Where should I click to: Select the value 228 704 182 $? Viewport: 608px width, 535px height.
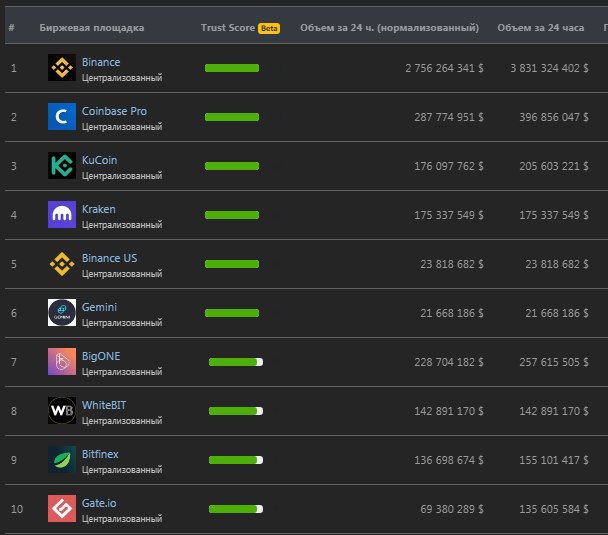(449, 362)
